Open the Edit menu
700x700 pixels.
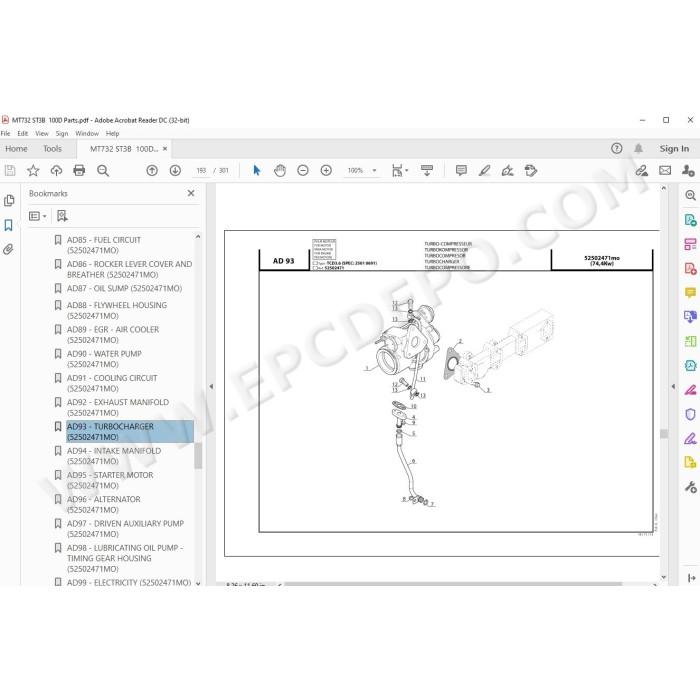[x=22, y=133]
